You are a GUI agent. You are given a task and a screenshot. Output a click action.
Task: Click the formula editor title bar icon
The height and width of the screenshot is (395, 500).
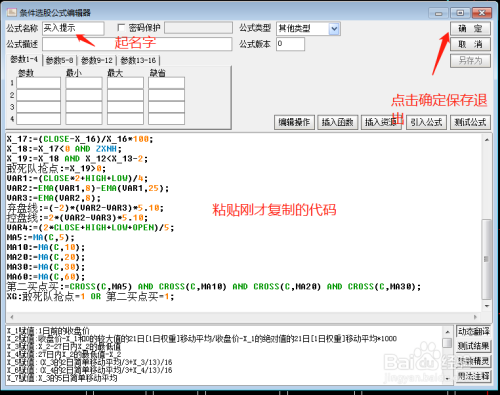click(12, 13)
